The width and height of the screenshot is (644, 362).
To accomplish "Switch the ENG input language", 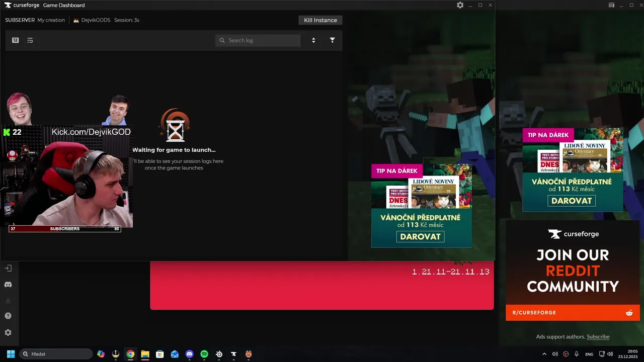I will pyautogui.click(x=589, y=354).
